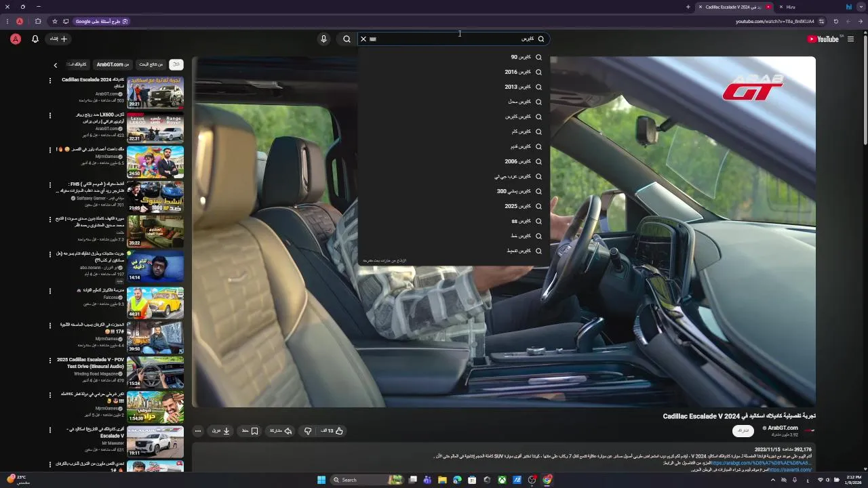The height and width of the screenshot is (488, 868).
Task: Open new browser tab with plus icon
Action: coord(688,7)
